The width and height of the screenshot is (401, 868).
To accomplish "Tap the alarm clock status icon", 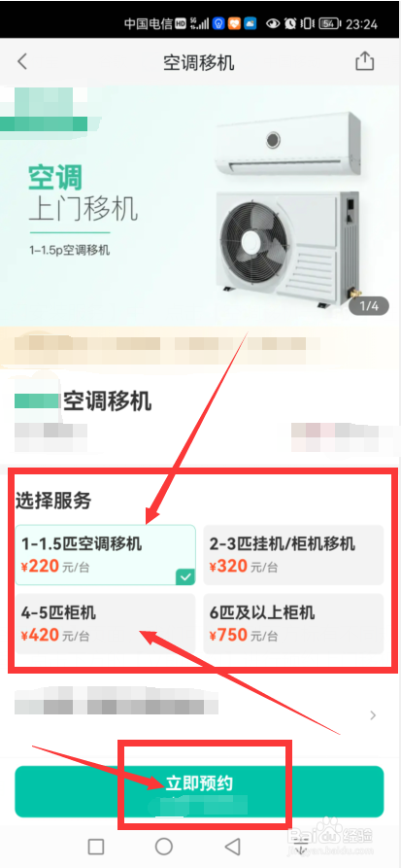I will click(x=290, y=23).
